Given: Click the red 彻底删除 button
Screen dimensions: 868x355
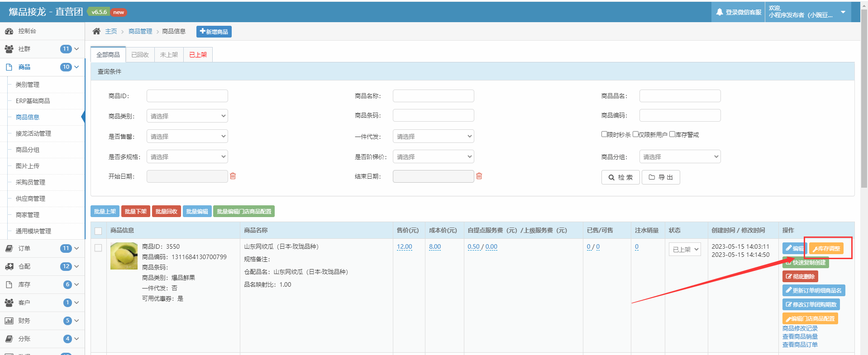Looking at the screenshot, I should click(x=800, y=276).
